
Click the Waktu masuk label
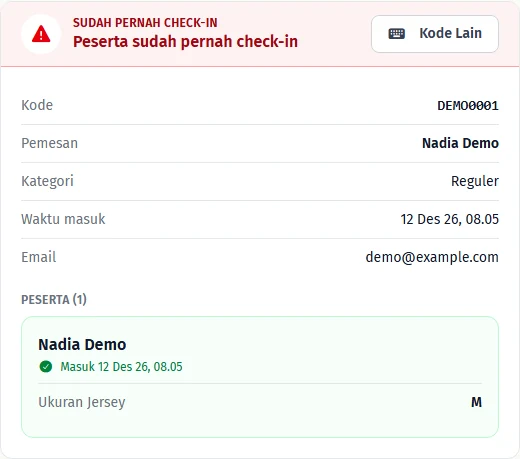(x=63, y=219)
